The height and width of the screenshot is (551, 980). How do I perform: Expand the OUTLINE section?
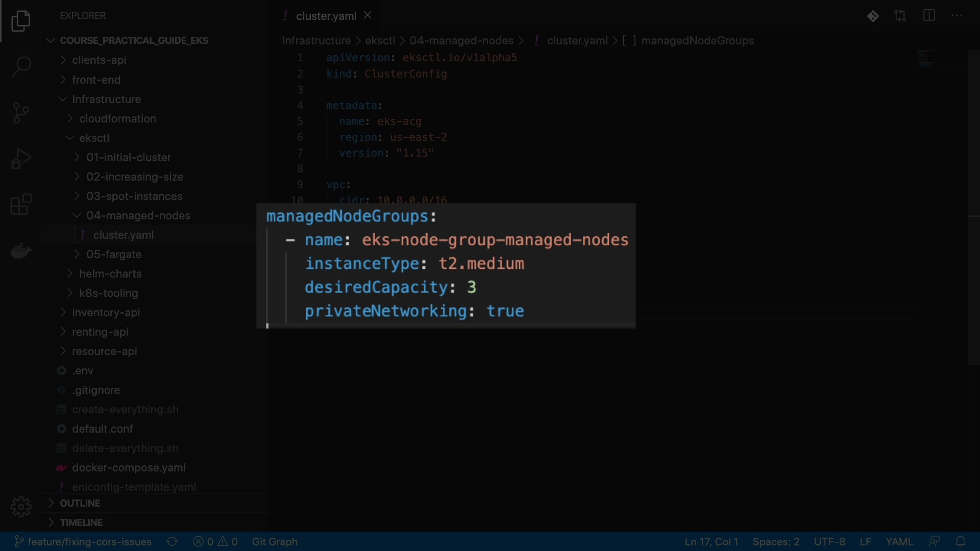[x=80, y=503]
